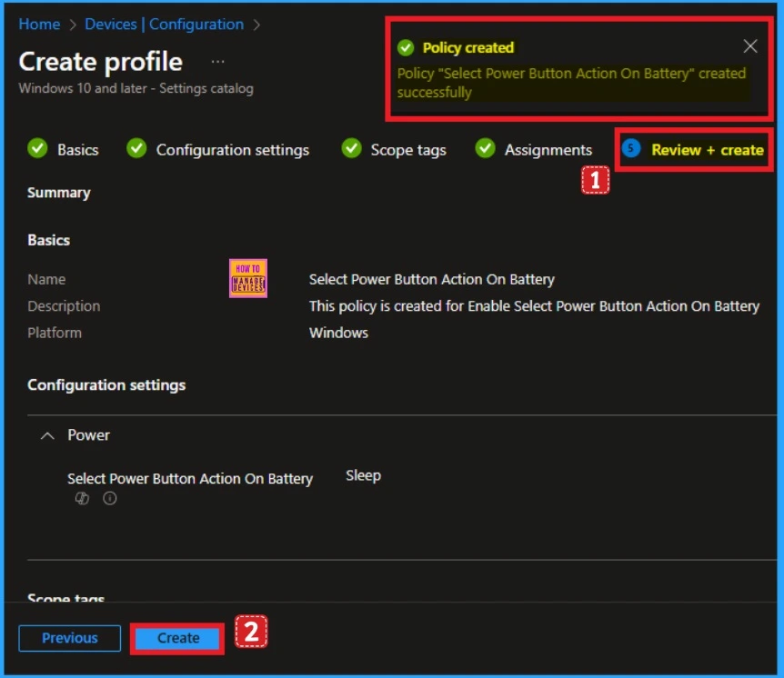Click the Copilot icon under the power setting

82,498
